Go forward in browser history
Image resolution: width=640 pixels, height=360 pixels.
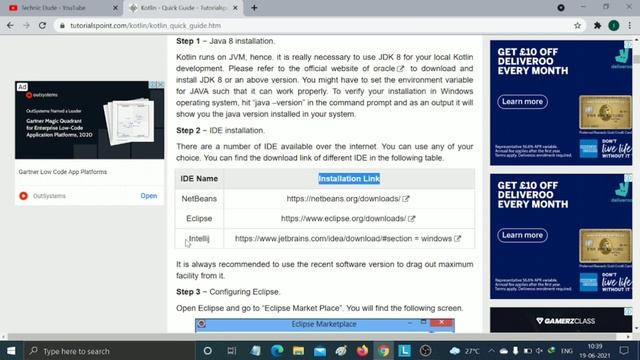tap(27, 25)
